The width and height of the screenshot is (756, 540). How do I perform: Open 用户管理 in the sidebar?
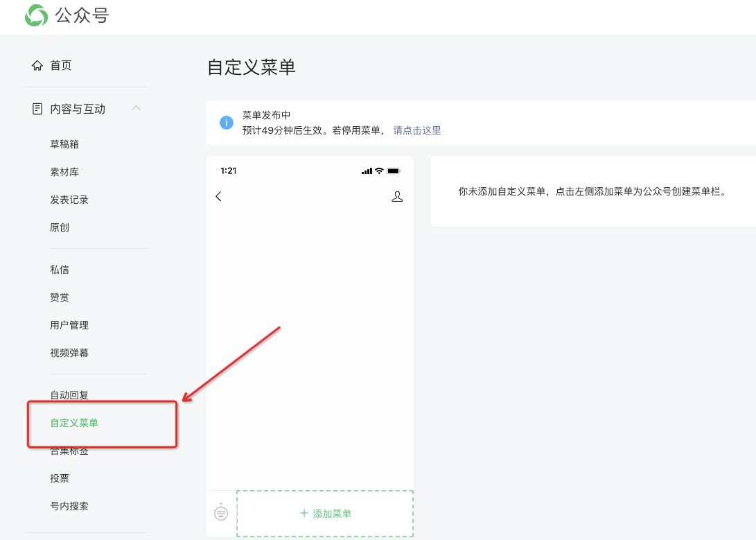tap(69, 325)
